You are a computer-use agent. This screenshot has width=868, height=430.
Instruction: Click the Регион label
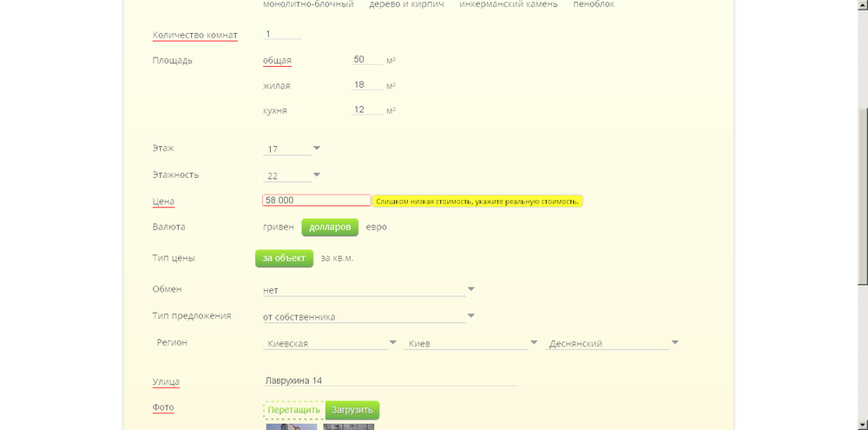172,342
